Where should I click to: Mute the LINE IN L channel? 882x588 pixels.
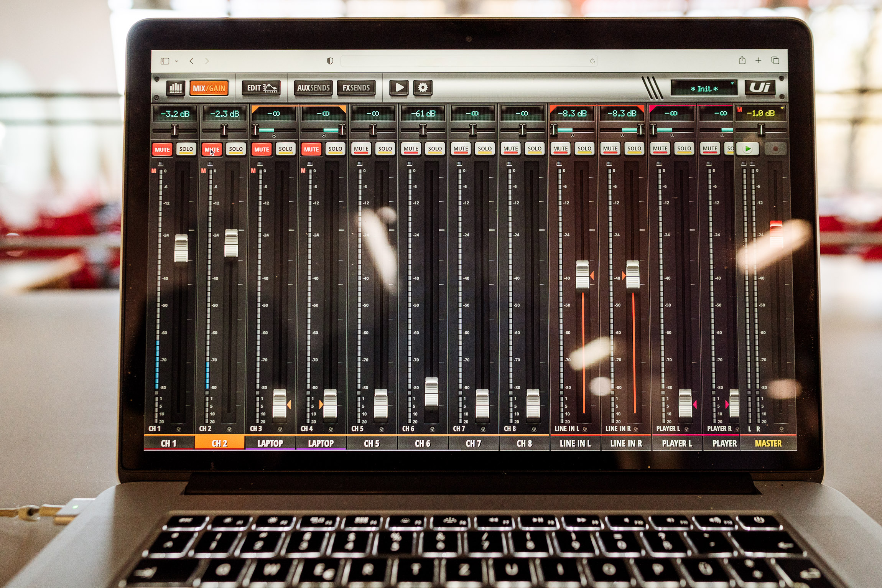(x=561, y=149)
